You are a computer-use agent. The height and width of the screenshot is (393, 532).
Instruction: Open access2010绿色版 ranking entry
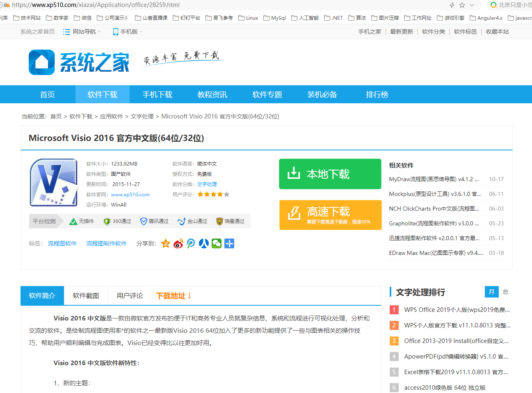click(x=445, y=388)
